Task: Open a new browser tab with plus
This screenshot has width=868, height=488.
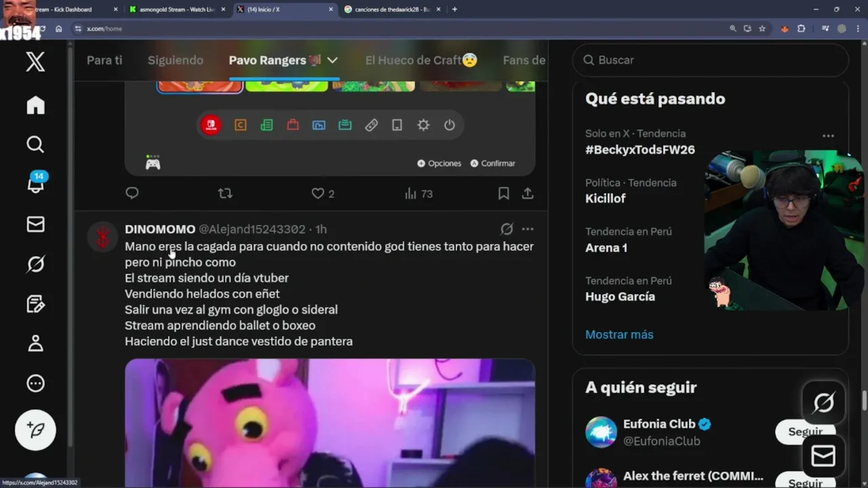Action: pyautogui.click(x=454, y=9)
